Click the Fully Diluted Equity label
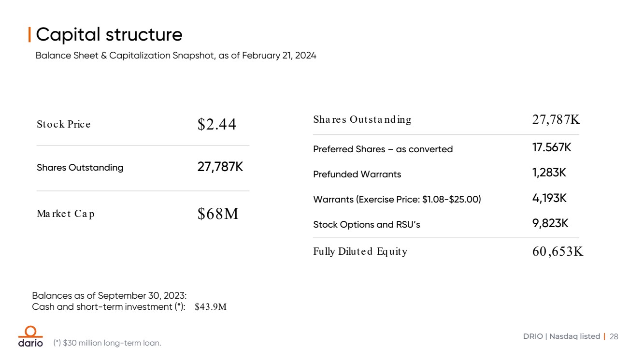 pyautogui.click(x=360, y=252)
